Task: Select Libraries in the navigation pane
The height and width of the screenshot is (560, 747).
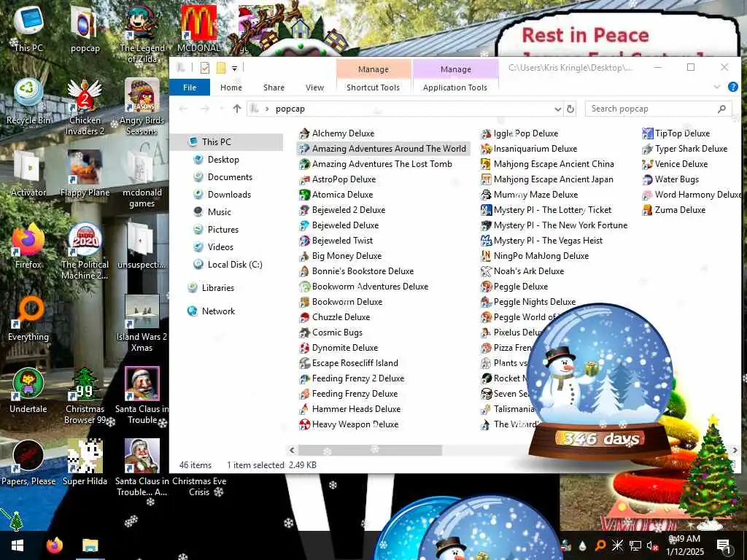Action: coord(217,288)
